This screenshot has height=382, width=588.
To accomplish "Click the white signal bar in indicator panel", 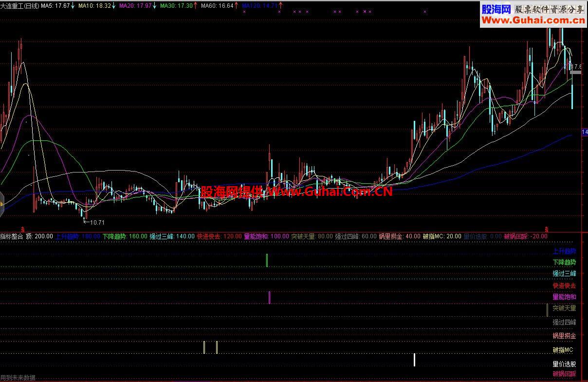I will tap(414, 360).
